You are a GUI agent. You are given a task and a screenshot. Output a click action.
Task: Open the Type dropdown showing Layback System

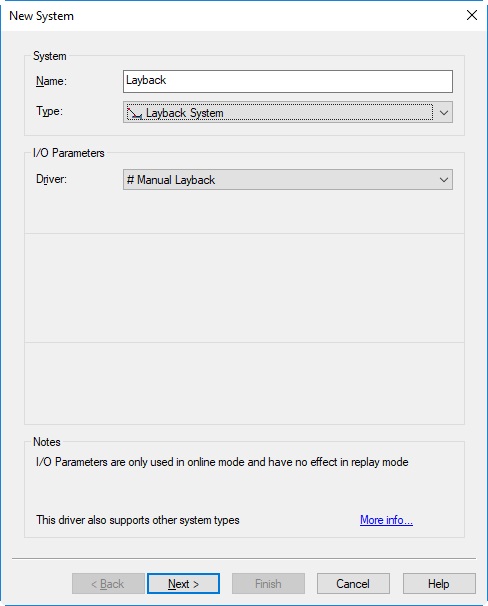(288, 112)
